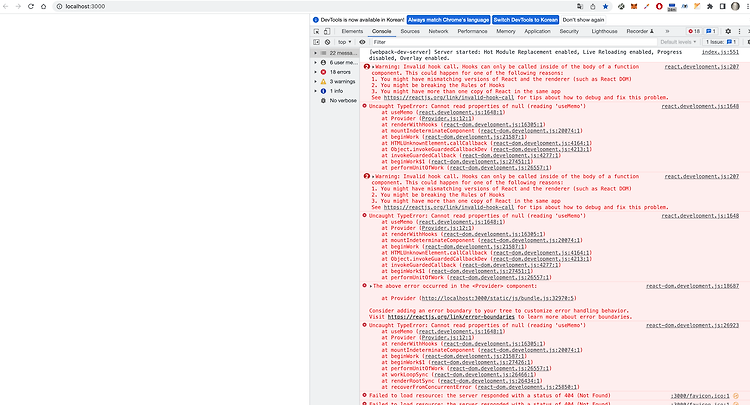Open the red Opera-style extension icon

[659, 6]
